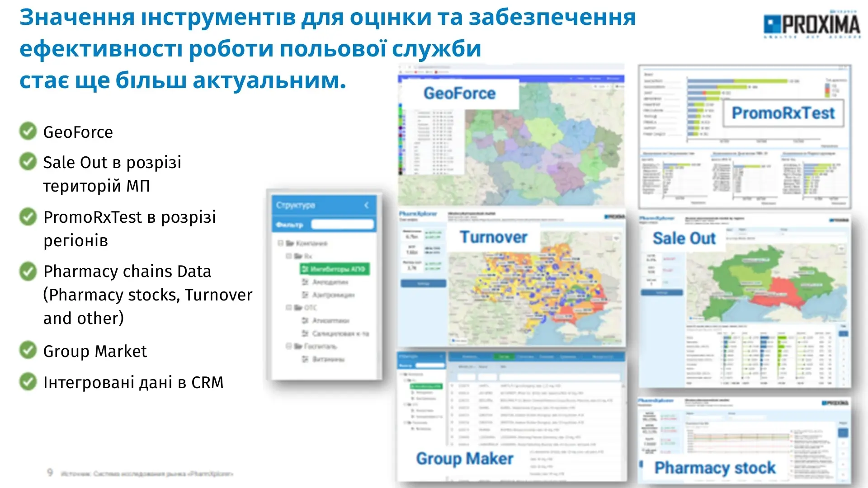The image size is (868, 488).
Task: Click the Group Maker label
Action: point(464,459)
